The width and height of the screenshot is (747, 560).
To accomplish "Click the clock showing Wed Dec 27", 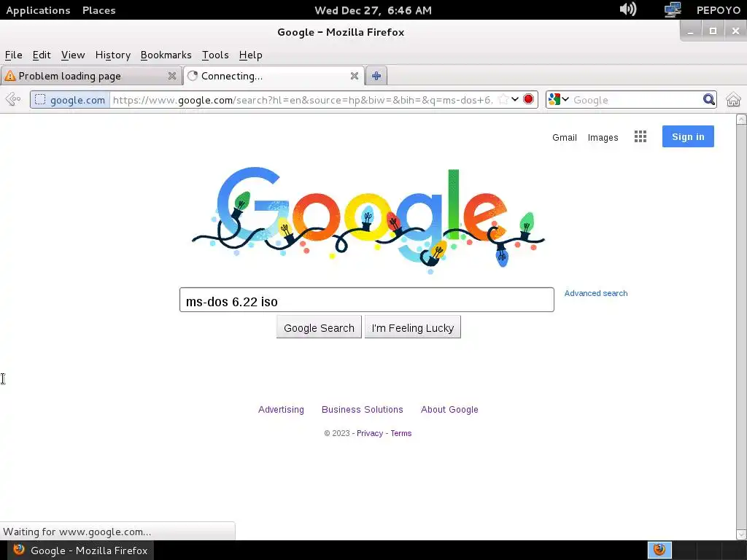I will [x=373, y=10].
